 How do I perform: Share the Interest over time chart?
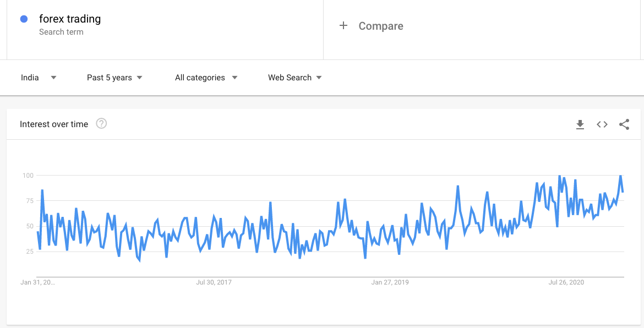(624, 124)
